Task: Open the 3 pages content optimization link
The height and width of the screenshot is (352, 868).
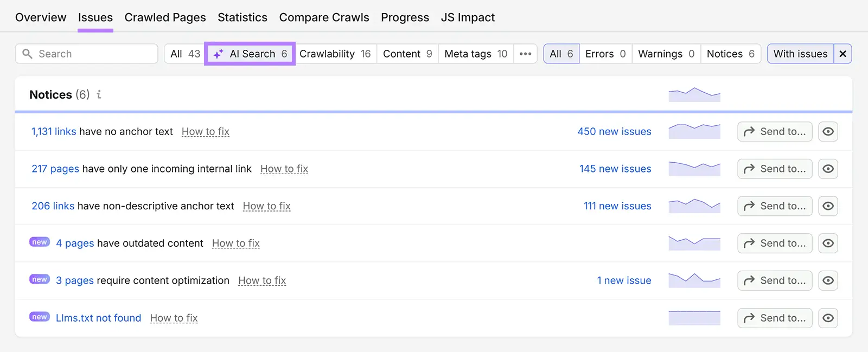Action: point(75,280)
